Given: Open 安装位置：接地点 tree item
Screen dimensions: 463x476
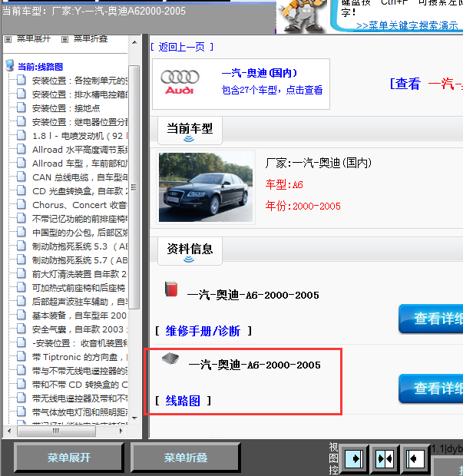Looking at the screenshot, I should coord(66,108).
